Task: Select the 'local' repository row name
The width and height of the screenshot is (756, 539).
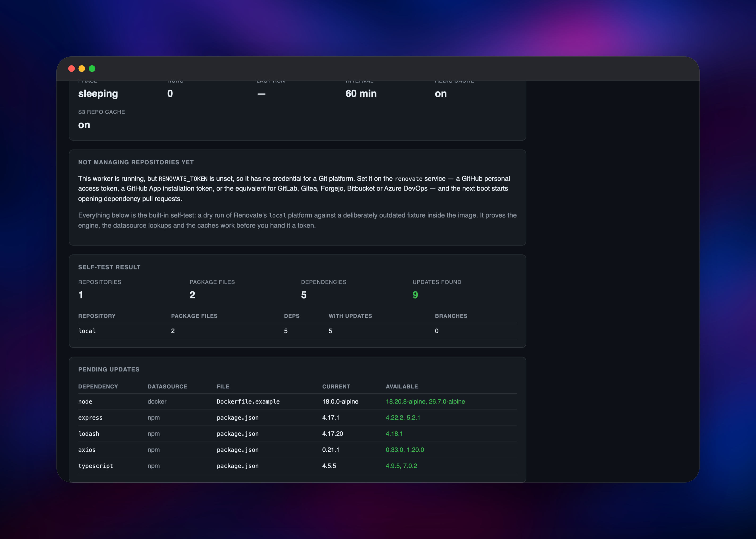Action: coord(87,331)
